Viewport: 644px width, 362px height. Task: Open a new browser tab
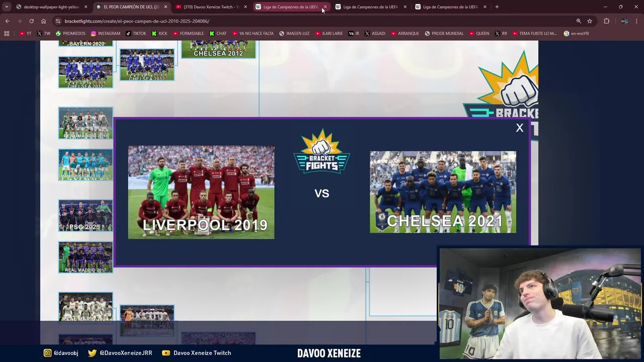[x=497, y=7]
